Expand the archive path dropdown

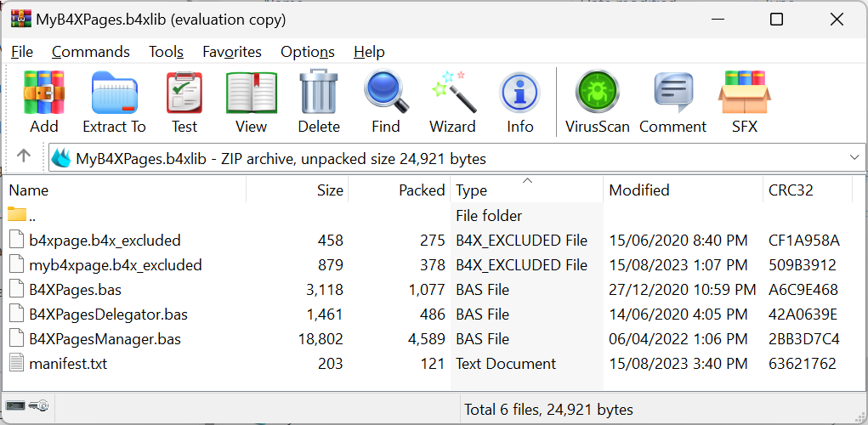pos(854,158)
